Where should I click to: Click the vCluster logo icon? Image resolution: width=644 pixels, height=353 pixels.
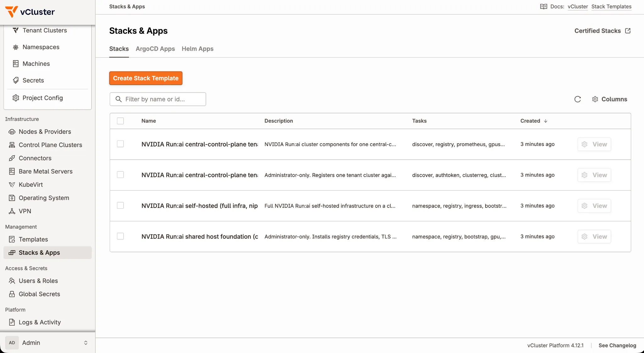pyautogui.click(x=11, y=12)
